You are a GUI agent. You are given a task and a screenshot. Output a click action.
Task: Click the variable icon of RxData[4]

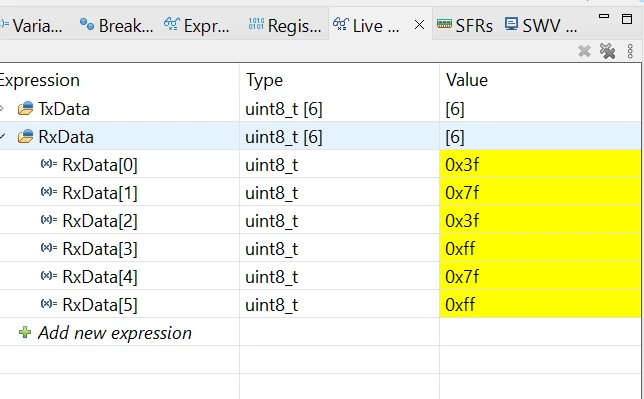[48, 276]
